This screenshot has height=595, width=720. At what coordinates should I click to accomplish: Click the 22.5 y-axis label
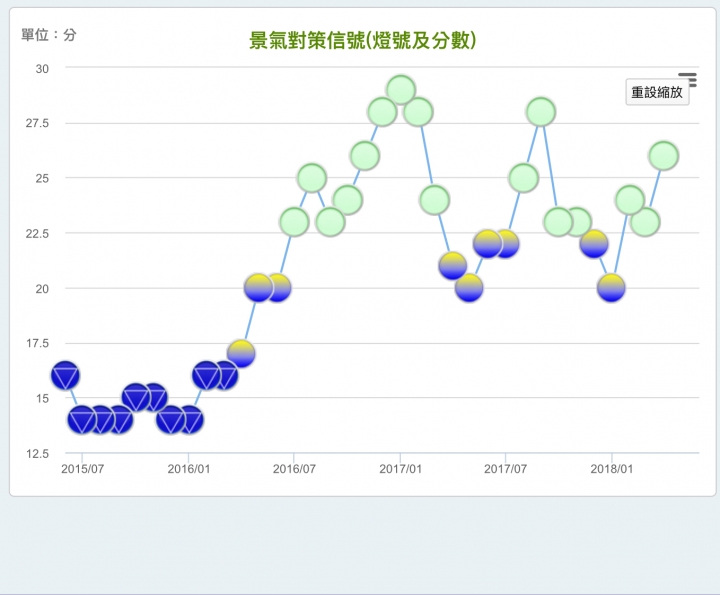point(37,234)
